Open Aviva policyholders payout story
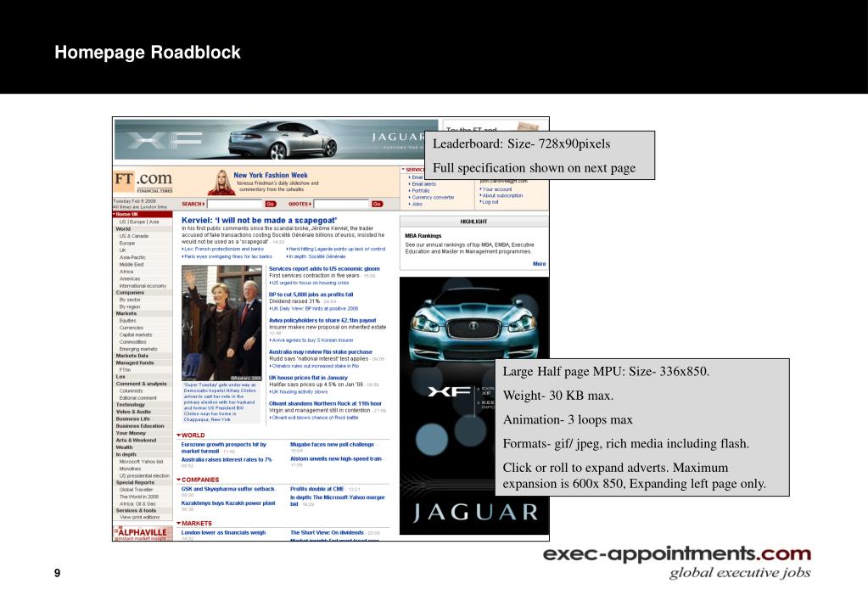Screen dimensions: 868x601 pyautogui.click(x=322, y=320)
